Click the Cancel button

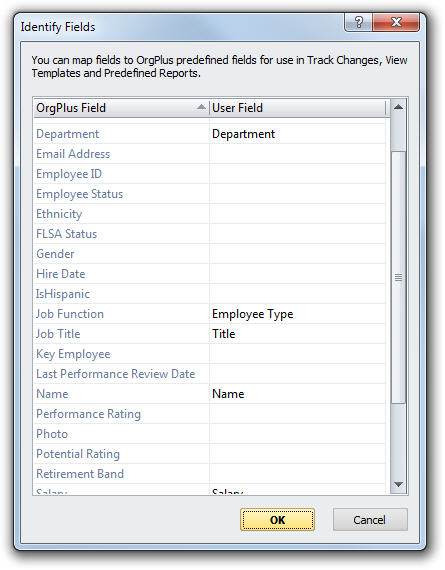370,520
